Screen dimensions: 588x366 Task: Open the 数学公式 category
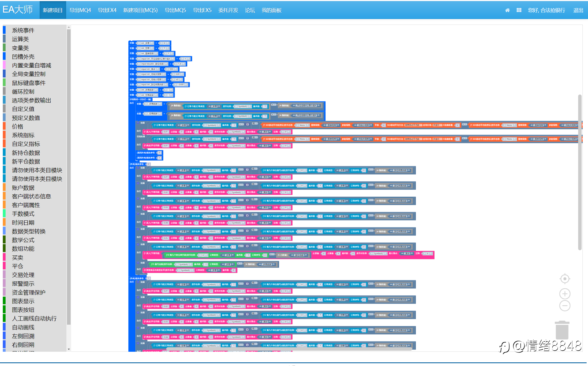tap(23, 240)
